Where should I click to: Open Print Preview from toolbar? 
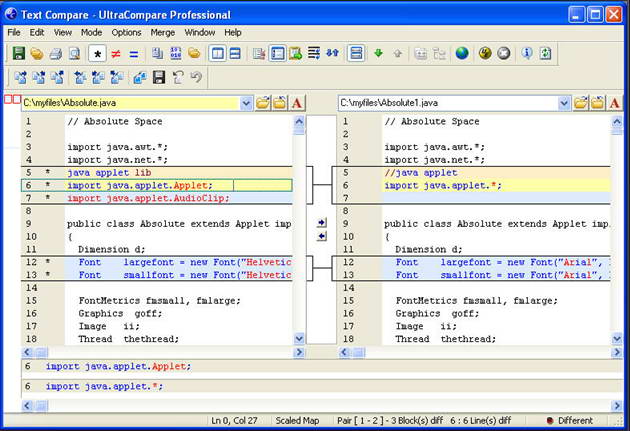click(74, 53)
